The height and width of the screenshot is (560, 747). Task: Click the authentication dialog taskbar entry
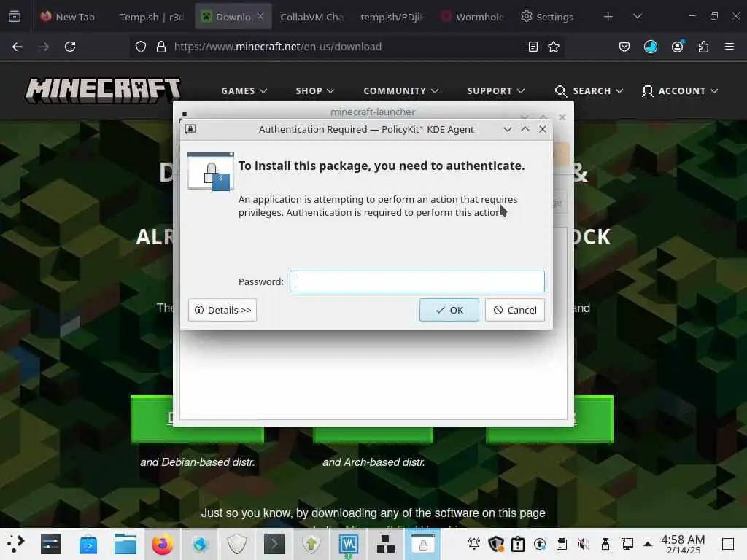pos(422,544)
